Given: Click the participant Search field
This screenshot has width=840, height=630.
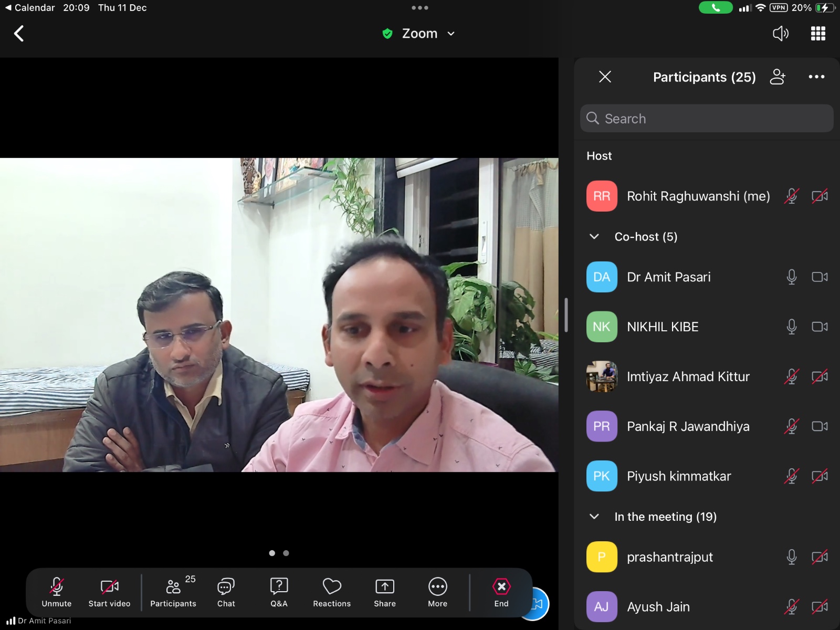Looking at the screenshot, I should 707,119.
